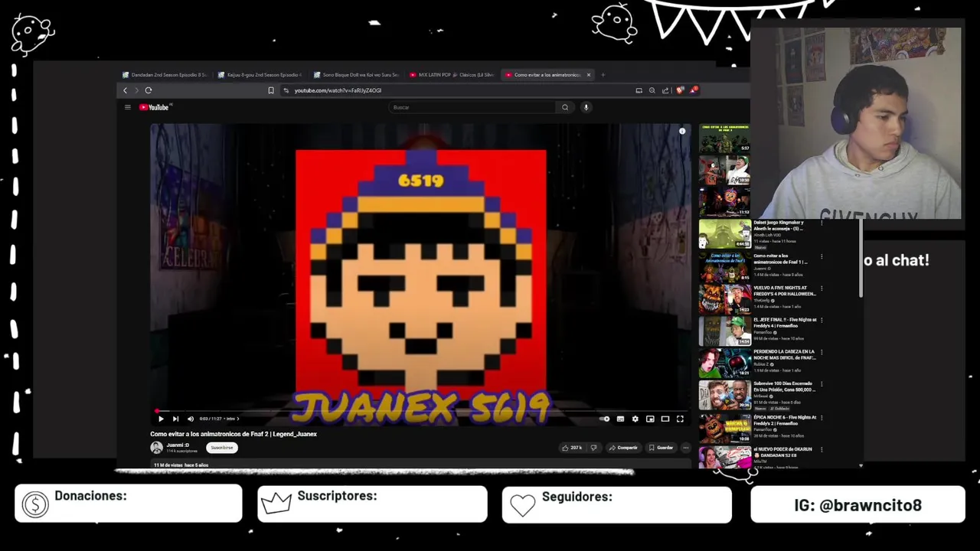Open the 5:57 duration FNAF 2 thumbnail
Image resolution: width=980 pixels, height=551 pixels.
(724, 139)
